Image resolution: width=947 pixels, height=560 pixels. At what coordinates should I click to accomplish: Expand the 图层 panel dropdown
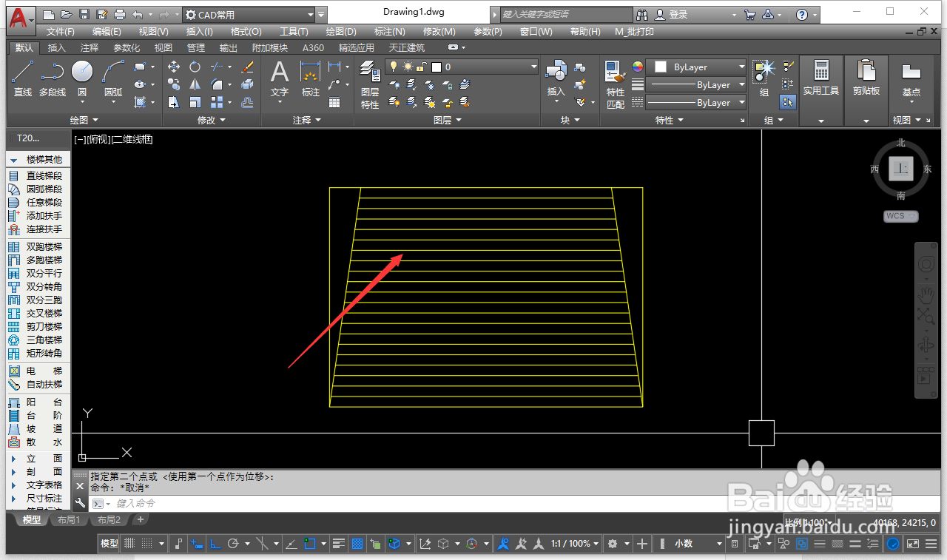[448, 120]
